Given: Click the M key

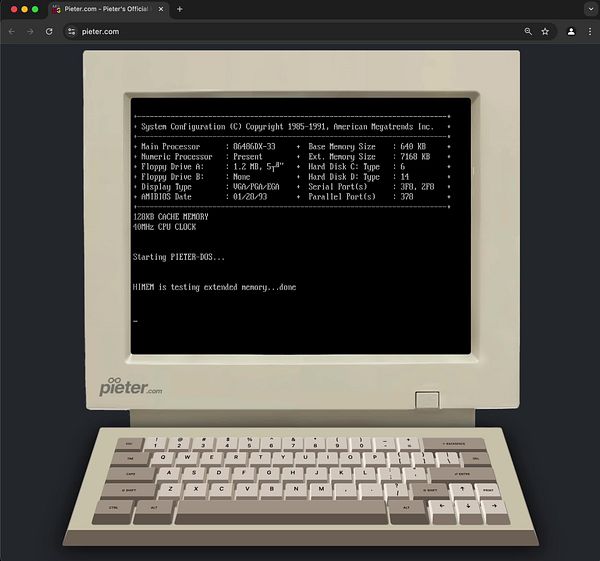Looking at the screenshot, I should pos(321,489).
